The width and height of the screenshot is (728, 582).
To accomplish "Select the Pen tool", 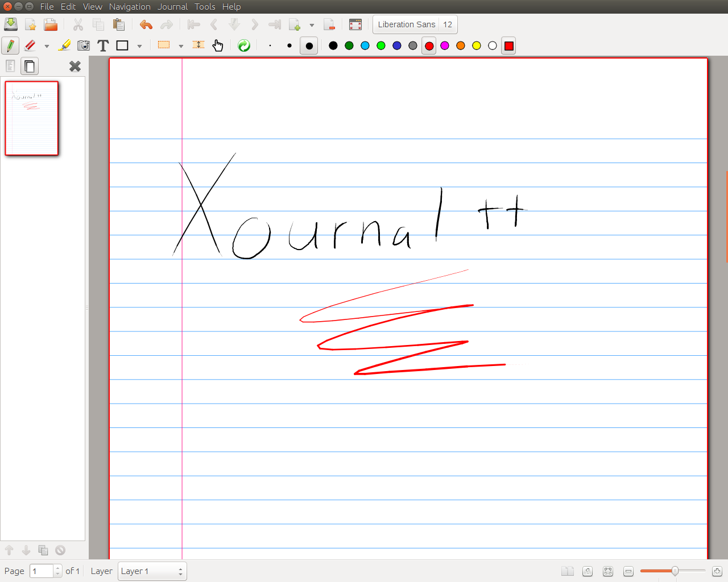I will 10,45.
